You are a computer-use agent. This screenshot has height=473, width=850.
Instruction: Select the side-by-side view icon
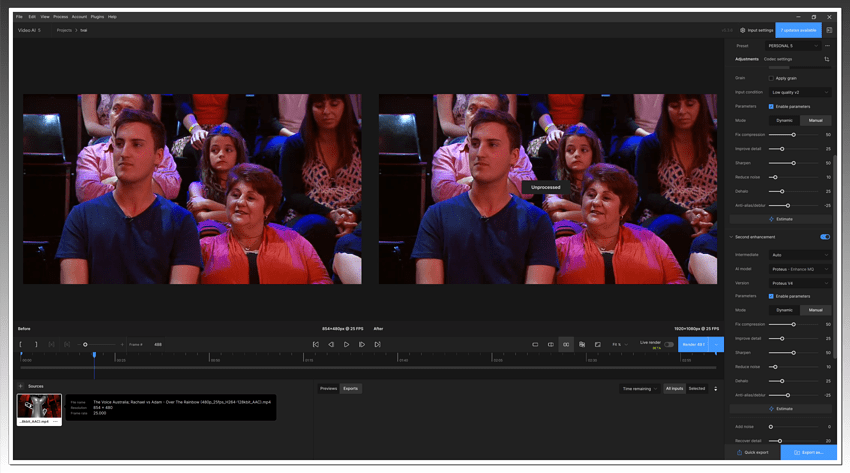pyautogui.click(x=566, y=345)
